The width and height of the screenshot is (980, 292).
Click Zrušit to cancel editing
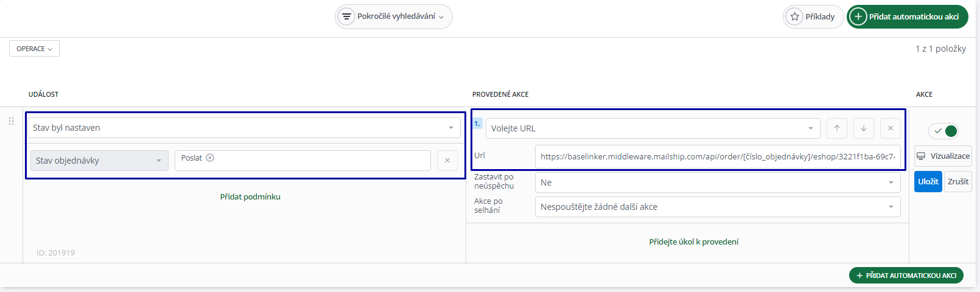tap(957, 182)
